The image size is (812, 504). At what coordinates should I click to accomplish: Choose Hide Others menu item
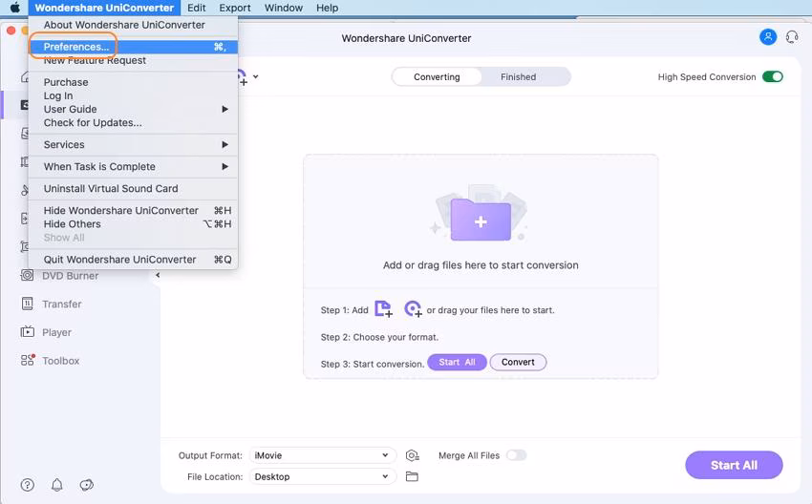pyautogui.click(x=133, y=224)
